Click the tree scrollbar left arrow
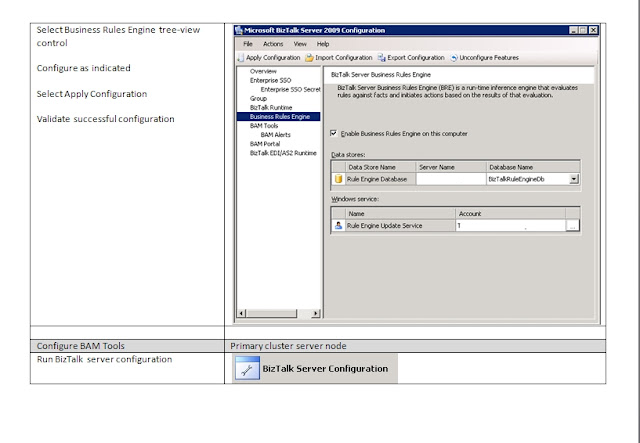 [241, 313]
